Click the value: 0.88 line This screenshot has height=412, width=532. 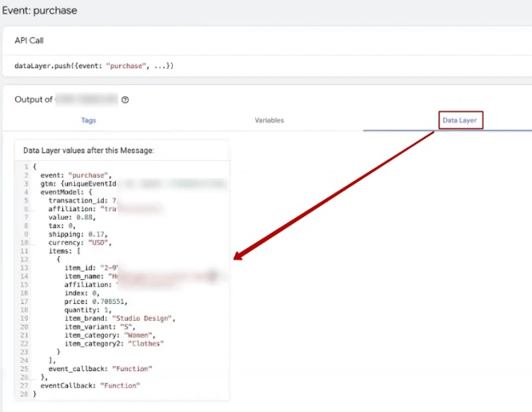[x=71, y=217]
